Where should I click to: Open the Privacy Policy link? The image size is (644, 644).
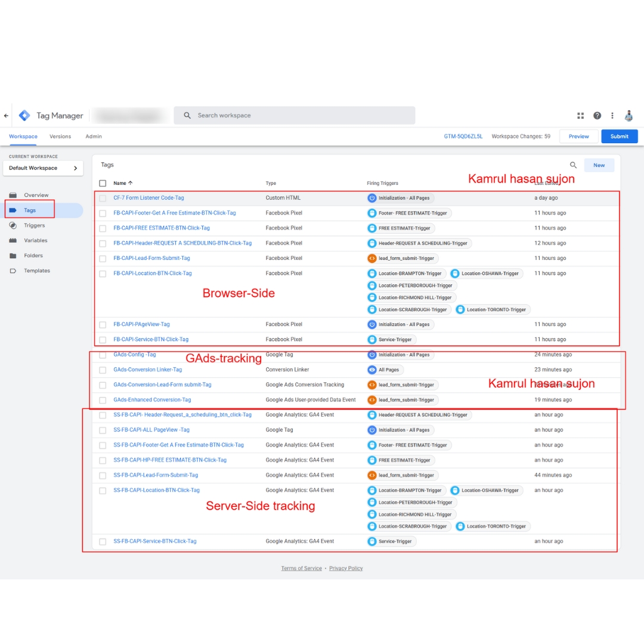[x=346, y=568]
